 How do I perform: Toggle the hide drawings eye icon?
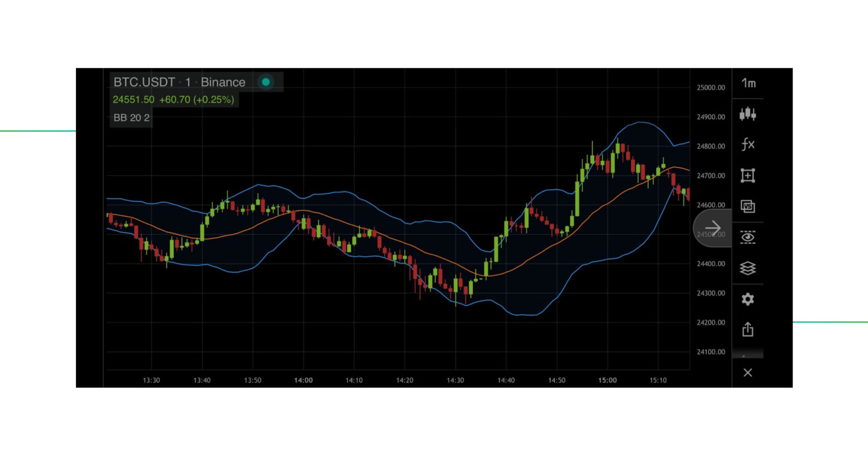click(x=748, y=237)
